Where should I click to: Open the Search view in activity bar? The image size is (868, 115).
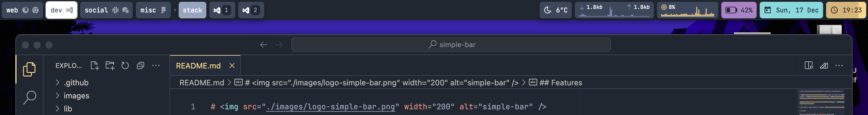(29, 98)
